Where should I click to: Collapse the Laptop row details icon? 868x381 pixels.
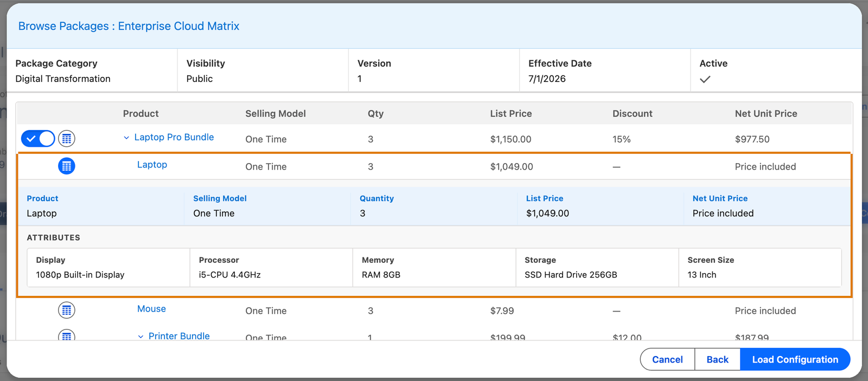(x=67, y=166)
